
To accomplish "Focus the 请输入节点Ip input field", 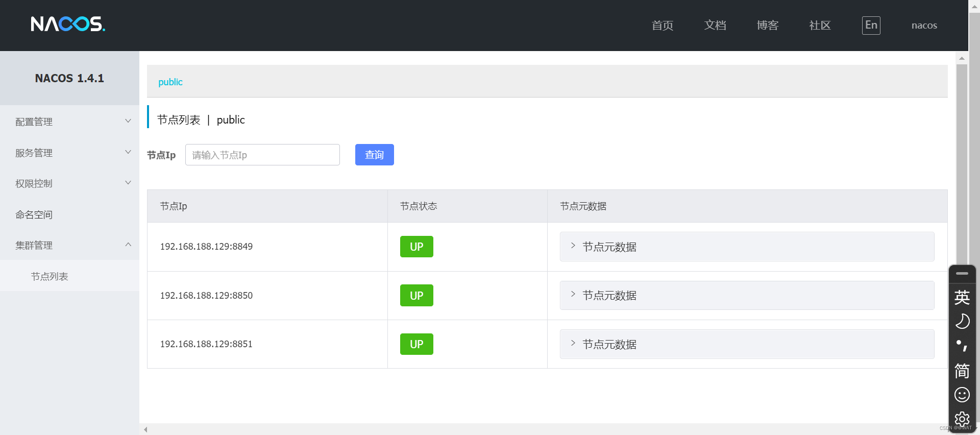I will tap(262, 155).
